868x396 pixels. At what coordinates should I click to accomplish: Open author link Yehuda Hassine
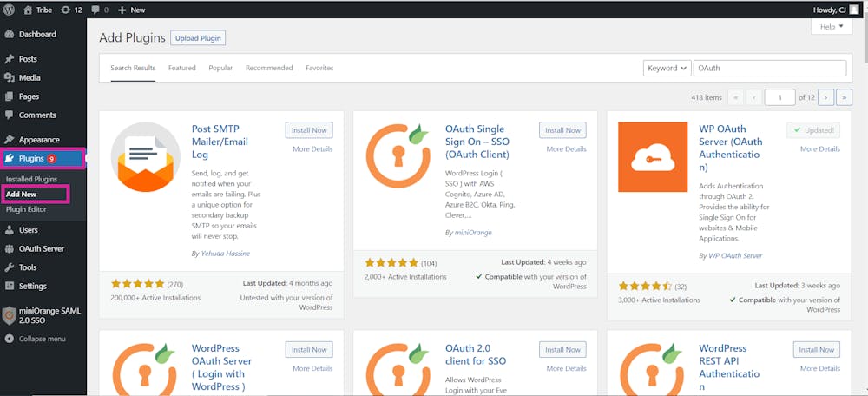[224, 254]
